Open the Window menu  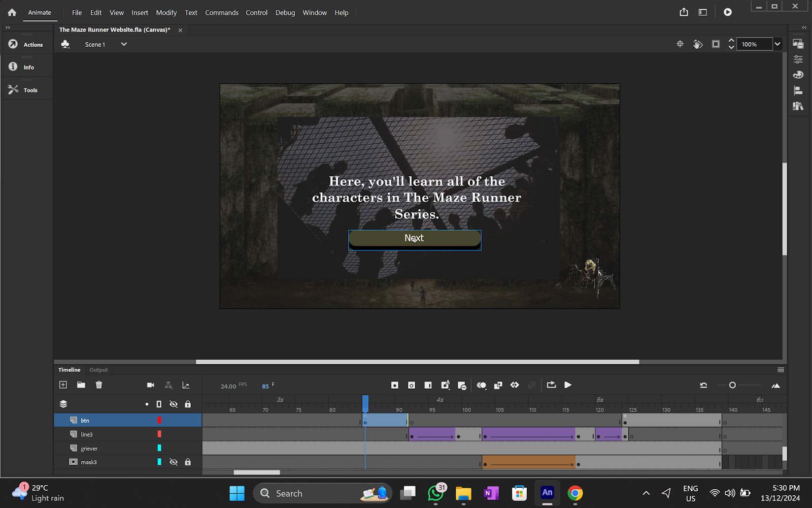click(x=315, y=13)
